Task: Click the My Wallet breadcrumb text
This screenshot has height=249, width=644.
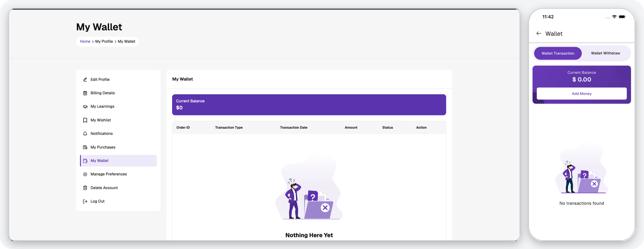Action: 126,42
